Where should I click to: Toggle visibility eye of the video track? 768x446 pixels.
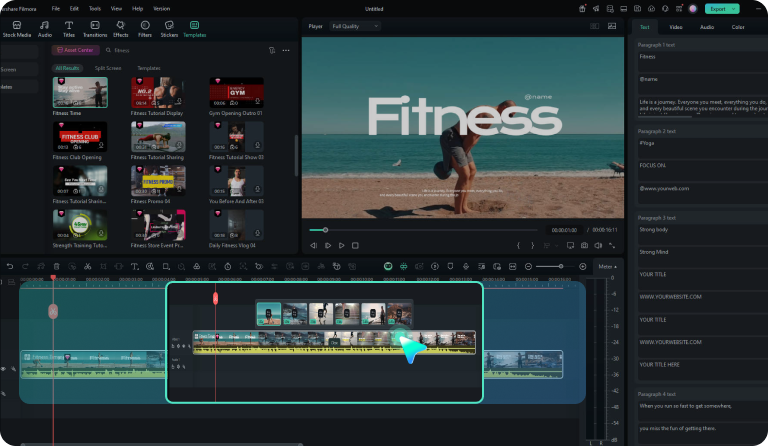click(x=3, y=369)
